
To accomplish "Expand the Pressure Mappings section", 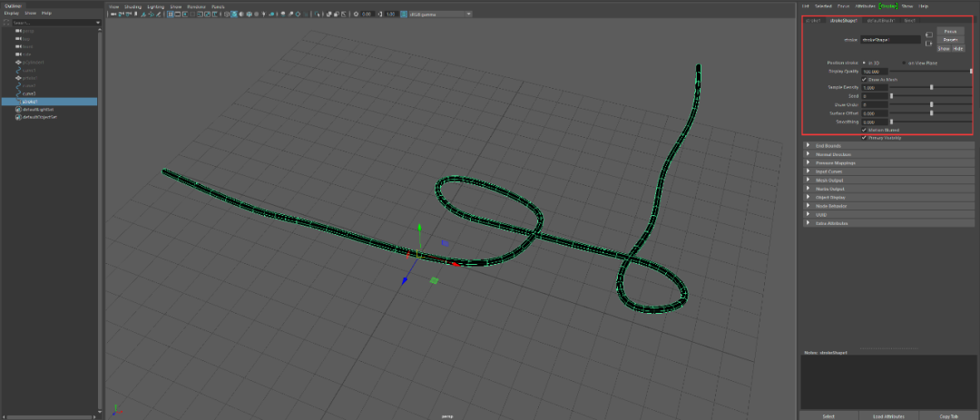I will [x=887, y=162].
